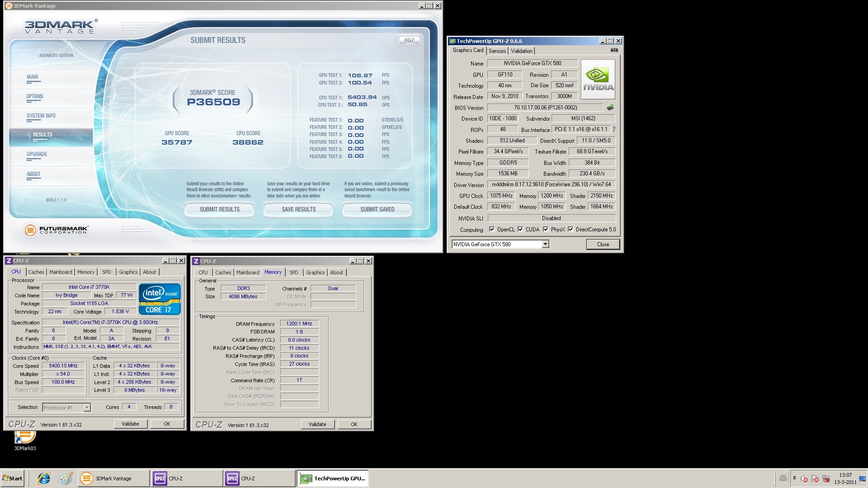Toggle the OpenCL checkbox
Viewport: 868px width, 488px height.
(x=492, y=230)
